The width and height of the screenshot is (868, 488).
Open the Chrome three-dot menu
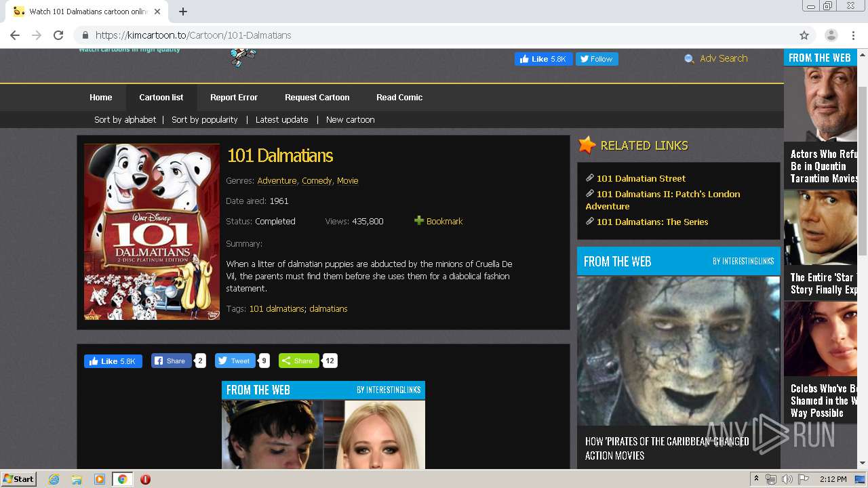(853, 35)
